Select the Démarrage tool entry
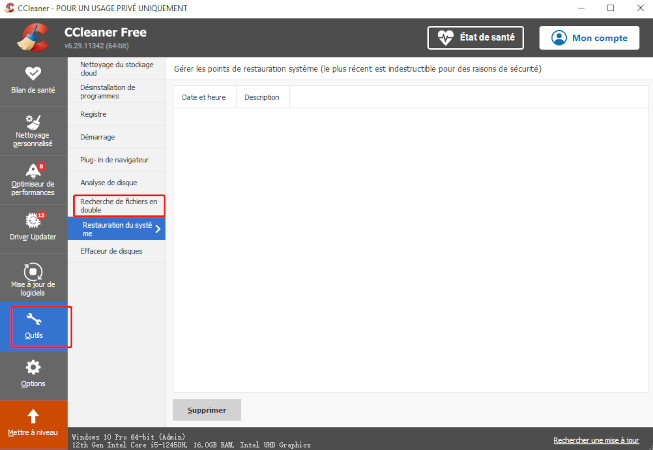The width and height of the screenshot is (653, 450). [x=117, y=137]
